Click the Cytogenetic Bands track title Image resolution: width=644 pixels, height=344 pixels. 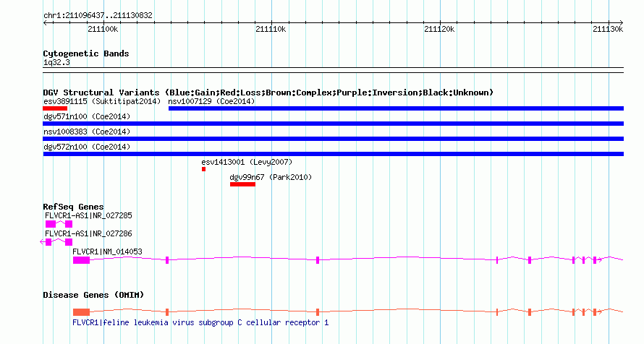coord(86,53)
